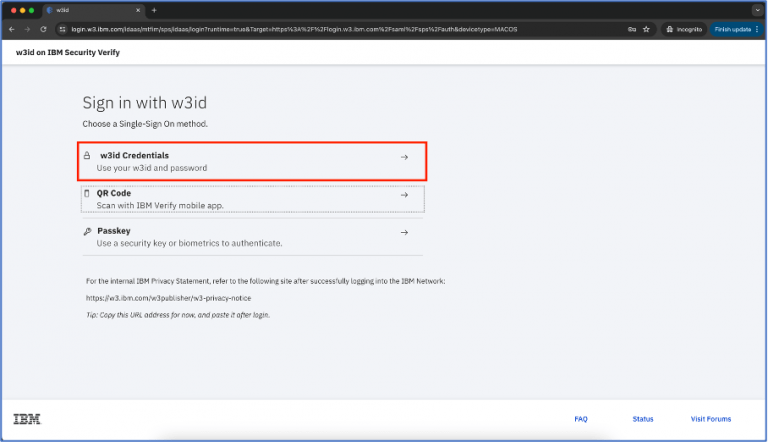Click the browser reload button
Image resolution: width=768 pixels, height=442 pixels.
point(43,29)
